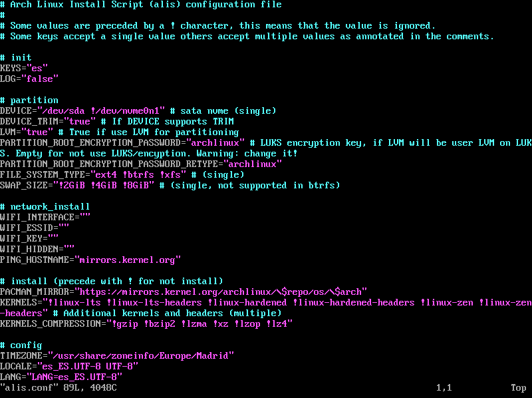Click the !/dev/nvme0n1 device option
This screenshot has width=532, height=398.
(x=125, y=110)
